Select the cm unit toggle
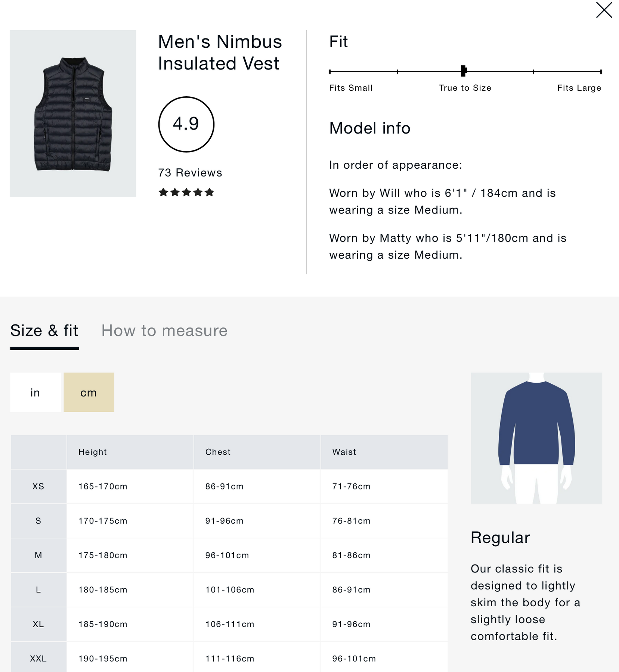The image size is (619, 672). (89, 392)
